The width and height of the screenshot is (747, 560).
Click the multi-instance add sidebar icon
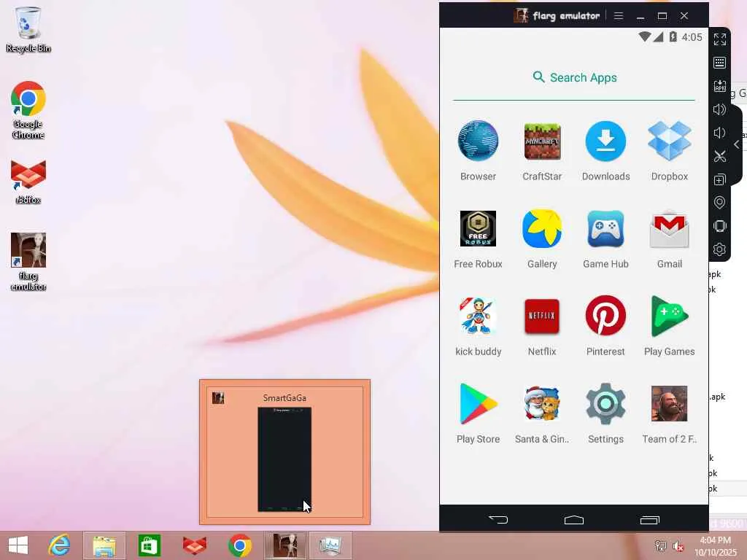(x=720, y=179)
